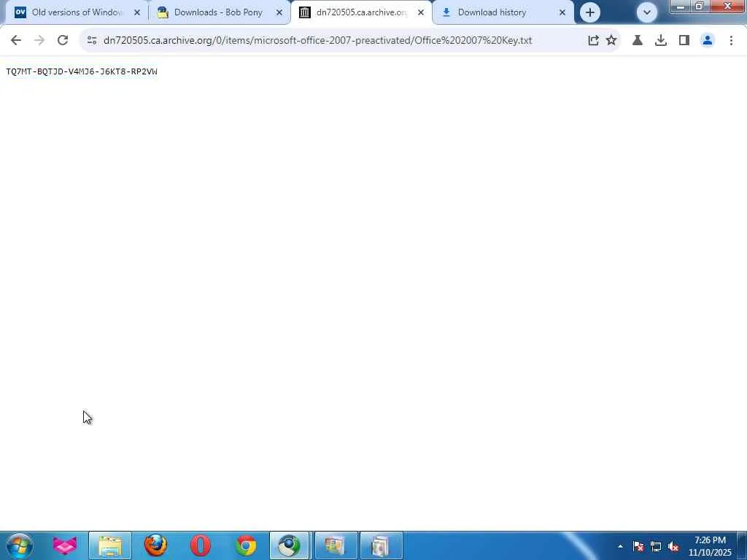This screenshot has width=747, height=560.
Task: Open the last taskbar program icon
Action: click(381, 545)
